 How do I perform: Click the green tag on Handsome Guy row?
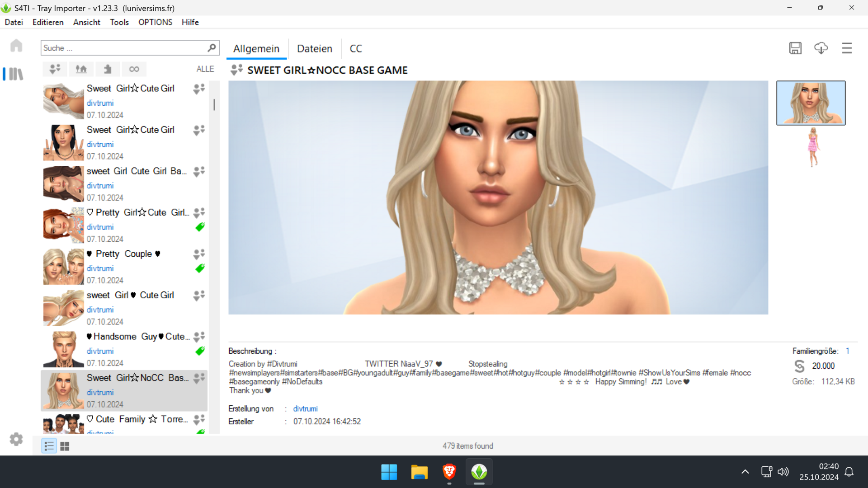(x=200, y=351)
